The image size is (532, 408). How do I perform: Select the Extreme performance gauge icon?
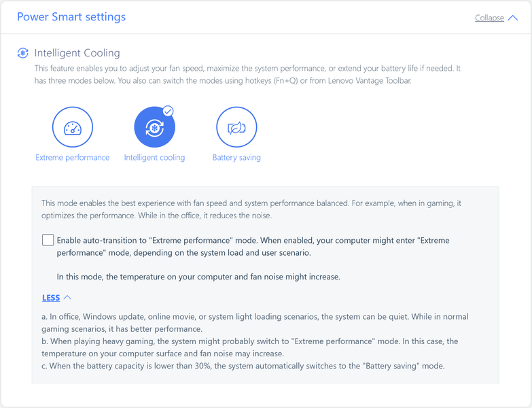click(73, 127)
